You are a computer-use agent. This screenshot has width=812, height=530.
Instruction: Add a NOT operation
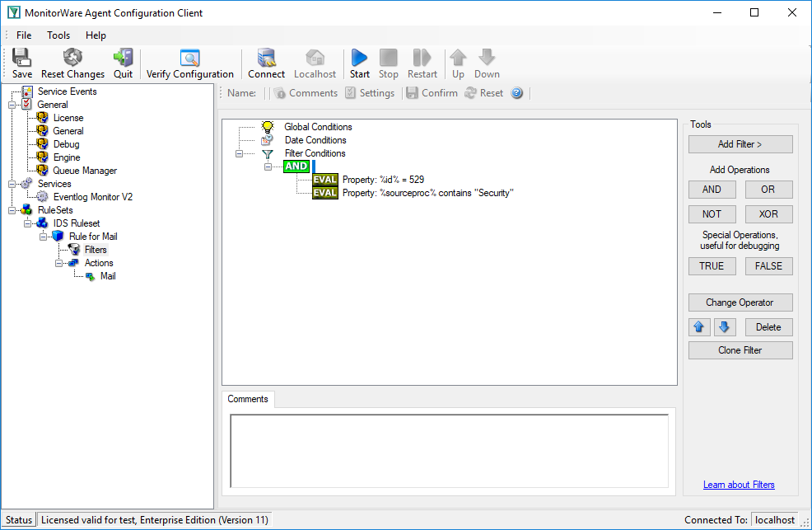tap(712, 214)
